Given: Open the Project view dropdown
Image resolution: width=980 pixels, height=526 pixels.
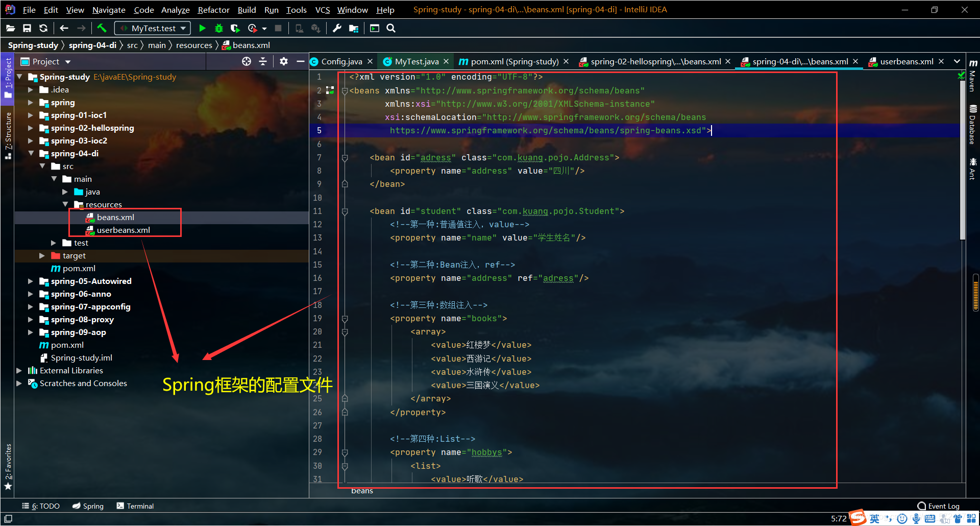Looking at the screenshot, I should coord(46,61).
